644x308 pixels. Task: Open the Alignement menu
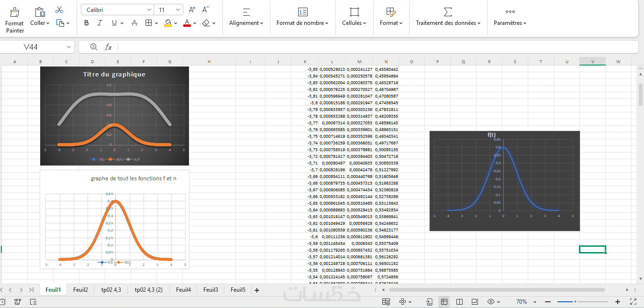pyautogui.click(x=246, y=17)
